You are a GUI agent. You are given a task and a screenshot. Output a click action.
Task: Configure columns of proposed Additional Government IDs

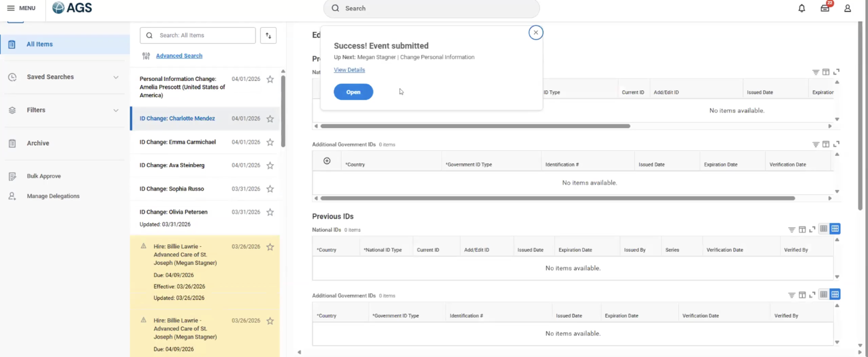(x=826, y=144)
